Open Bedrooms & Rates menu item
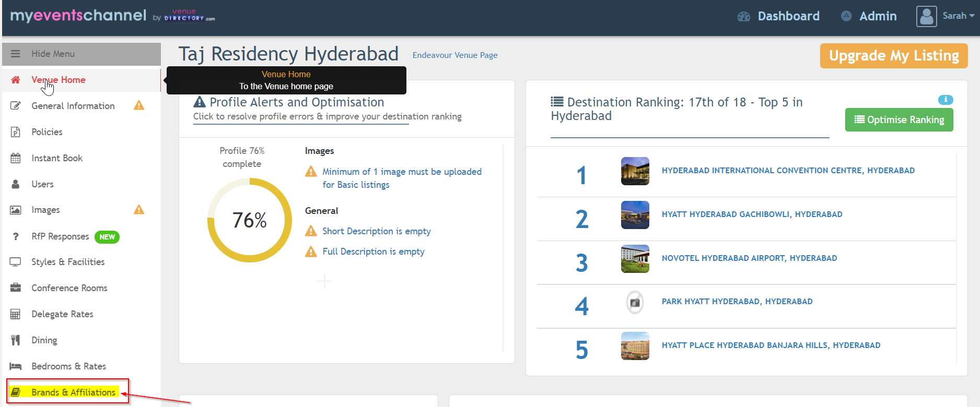The width and height of the screenshot is (980, 407). pos(69,366)
